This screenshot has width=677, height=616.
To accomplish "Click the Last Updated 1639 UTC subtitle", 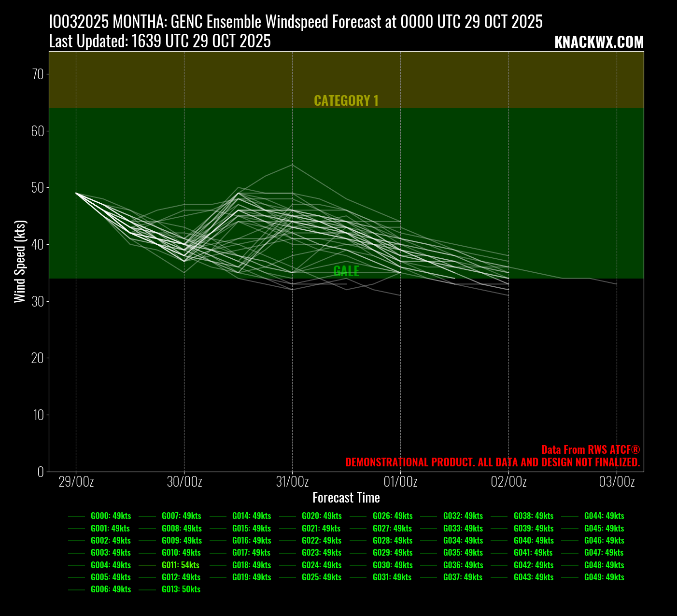I will click(160, 42).
